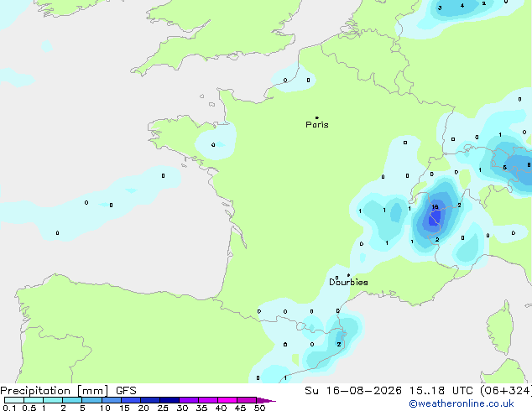This screenshot has height=411, width=532.
Task: Pick the blue legend swatch starting at 15 mm
Action: pyautogui.click(x=131, y=400)
